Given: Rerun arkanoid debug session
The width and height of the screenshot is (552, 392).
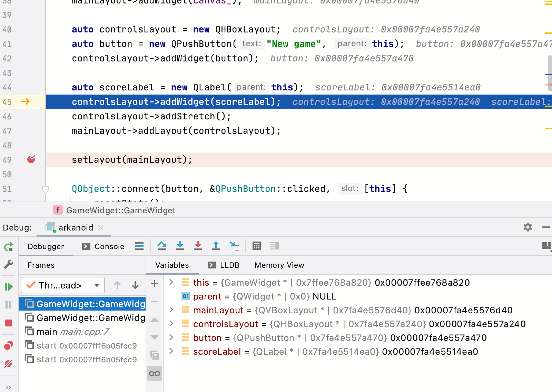Looking at the screenshot, I should [x=9, y=247].
